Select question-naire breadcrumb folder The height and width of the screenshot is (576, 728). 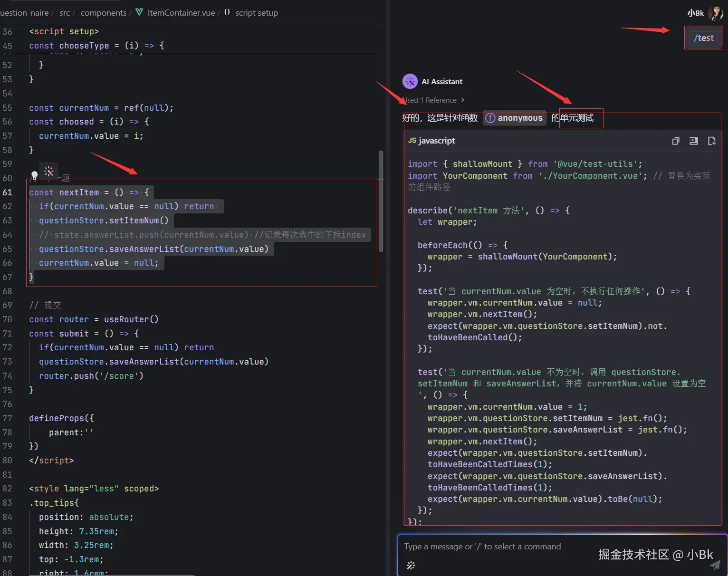point(24,13)
